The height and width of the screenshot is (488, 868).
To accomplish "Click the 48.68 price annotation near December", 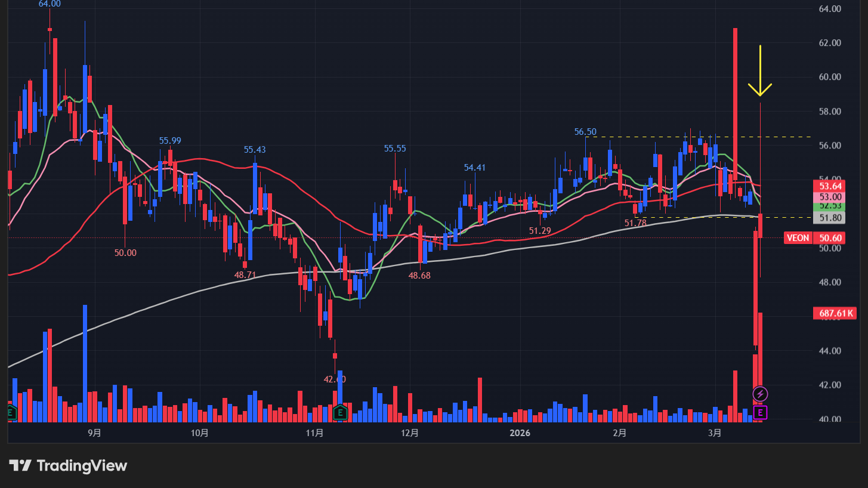I will click(419, 276).
